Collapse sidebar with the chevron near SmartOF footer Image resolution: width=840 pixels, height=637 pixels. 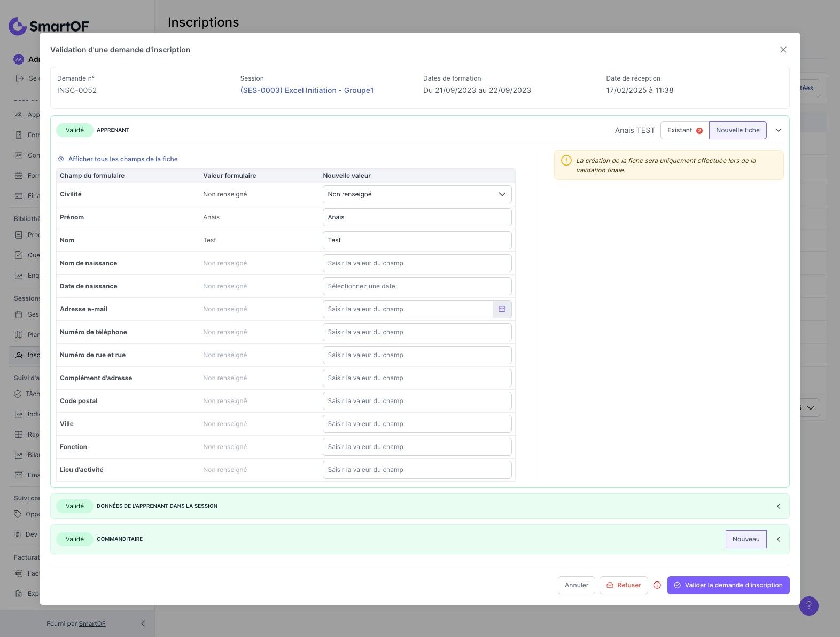click(x=143, y=624)
